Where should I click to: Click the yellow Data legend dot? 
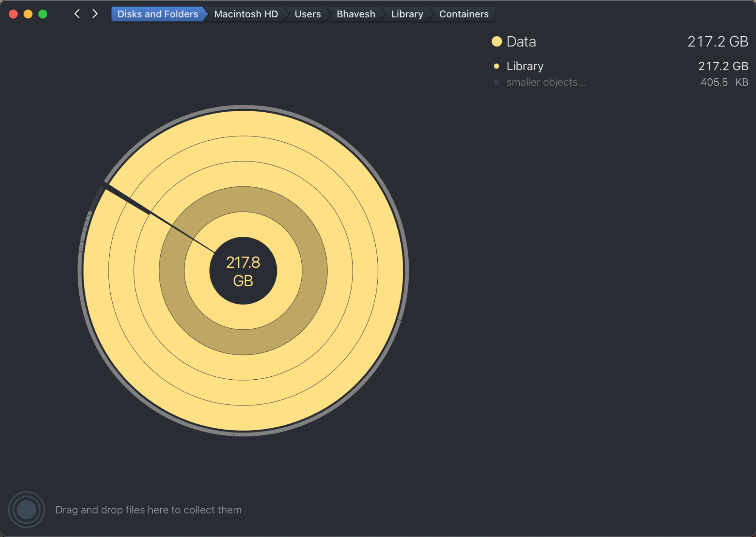pyautogui.click(x=497, y=42)
